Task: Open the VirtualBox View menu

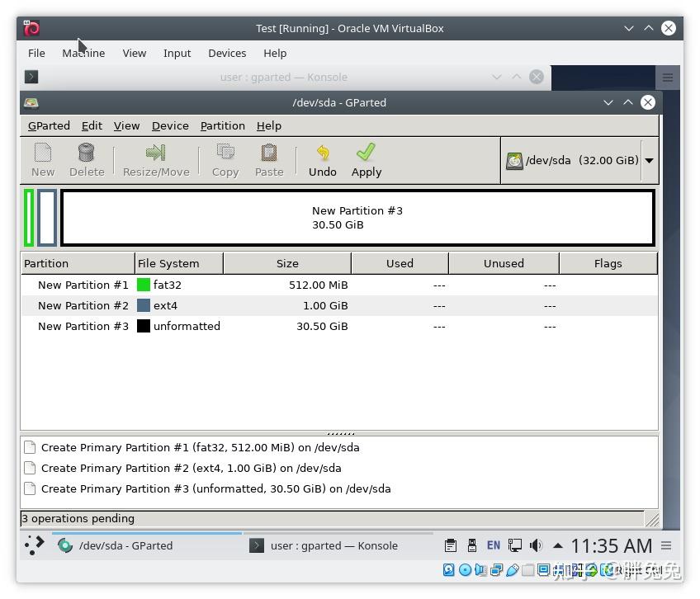Action: (x=135, y=53)
